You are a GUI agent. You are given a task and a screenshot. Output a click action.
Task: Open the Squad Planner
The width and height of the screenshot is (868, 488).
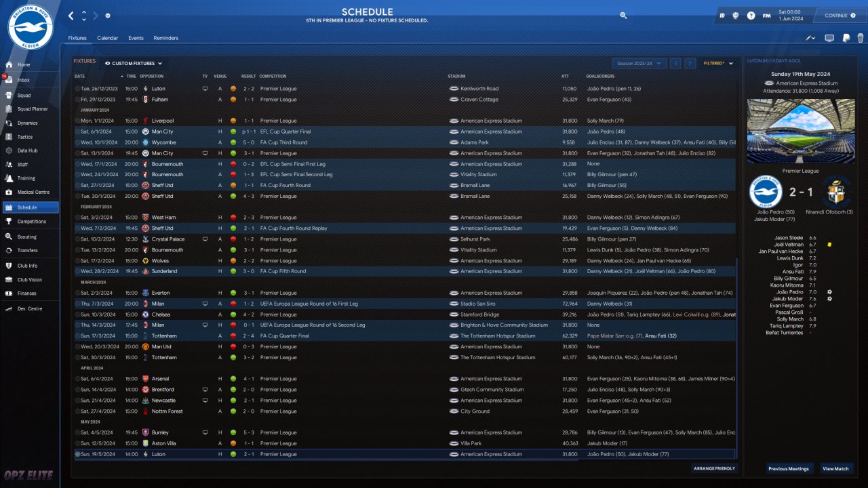click(x=30, y=109)
